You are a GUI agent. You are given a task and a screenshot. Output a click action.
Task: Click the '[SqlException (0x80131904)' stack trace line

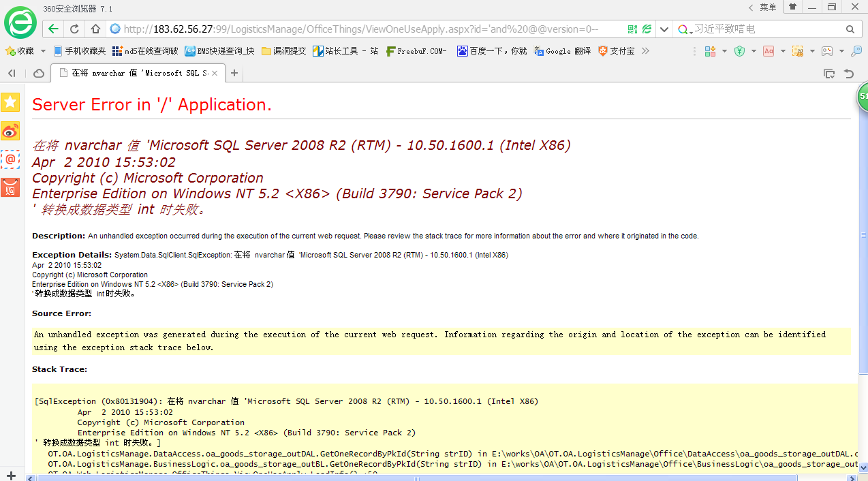pos(286,401)
